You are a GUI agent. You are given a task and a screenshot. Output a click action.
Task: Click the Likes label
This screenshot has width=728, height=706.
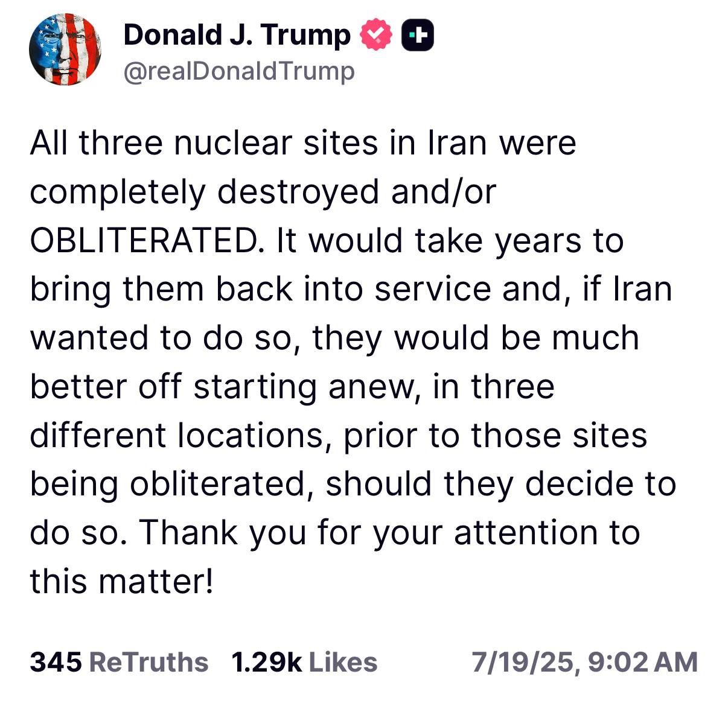[343, 662]
